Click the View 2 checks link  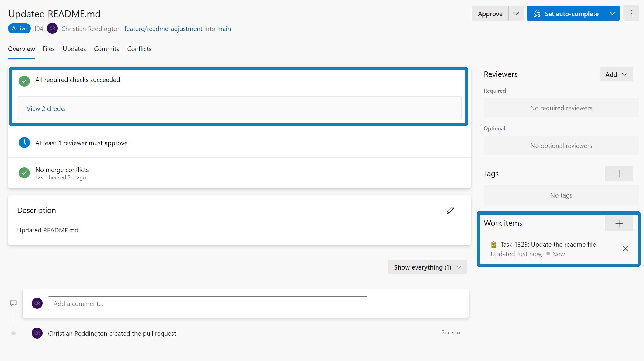(46, 108)
